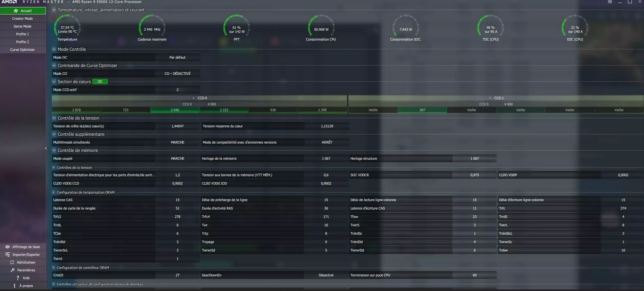The image size is (644, 291).
Task: Click the Multithreads simultanés value MARCHE
Action: pyautogui.click(x=178, y=142)
